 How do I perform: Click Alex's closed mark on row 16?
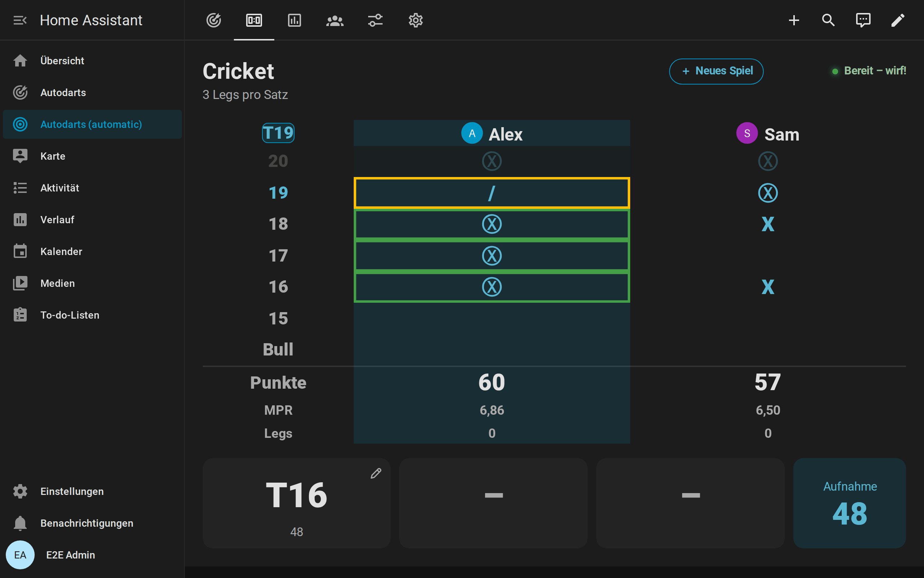tap(492, 287)
